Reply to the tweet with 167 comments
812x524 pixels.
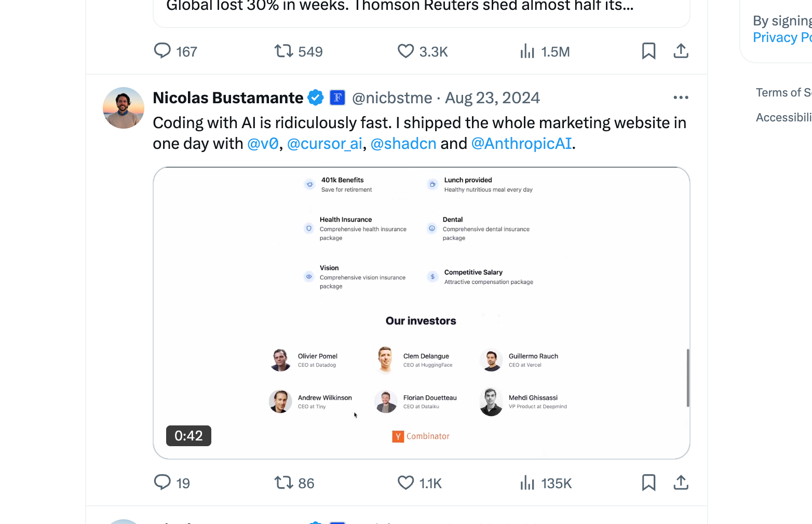(163, 51)
